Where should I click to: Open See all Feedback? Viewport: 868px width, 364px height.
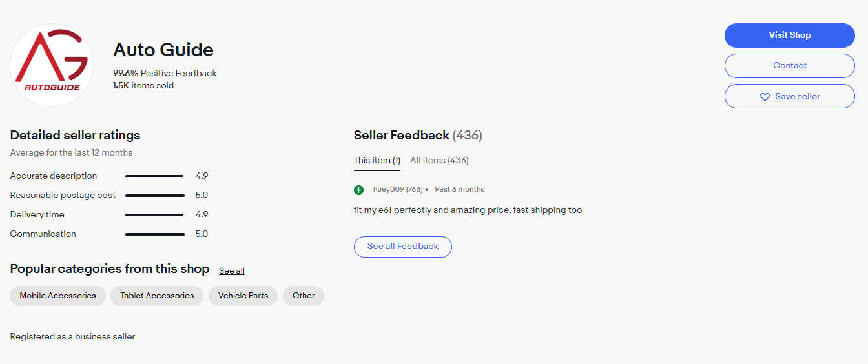pos(402,247)
